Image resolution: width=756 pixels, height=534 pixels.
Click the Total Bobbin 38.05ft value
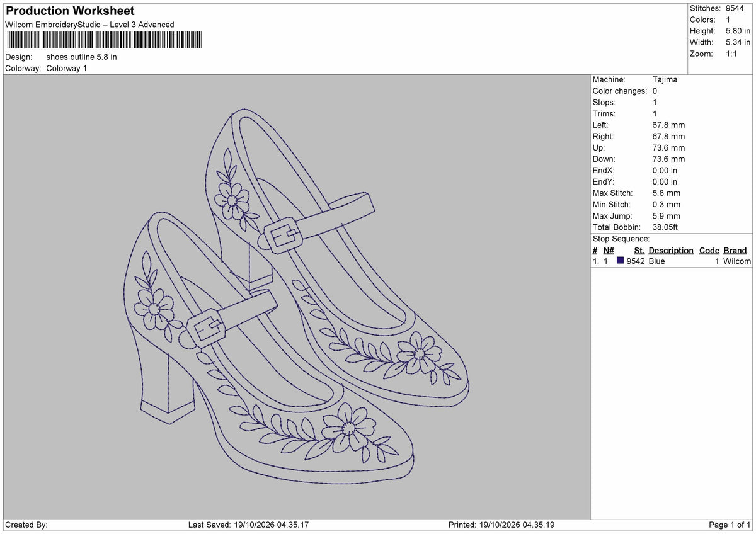(x=665, y=227)
